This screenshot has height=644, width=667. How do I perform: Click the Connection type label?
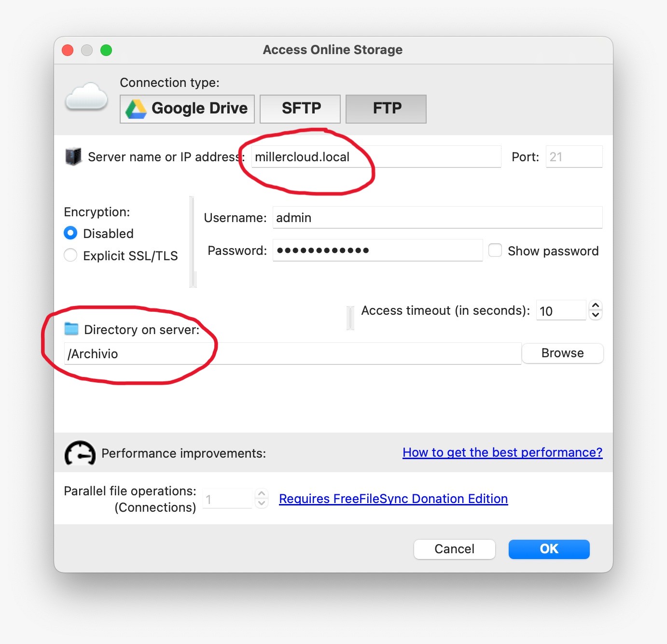click(x=169, y=83)
